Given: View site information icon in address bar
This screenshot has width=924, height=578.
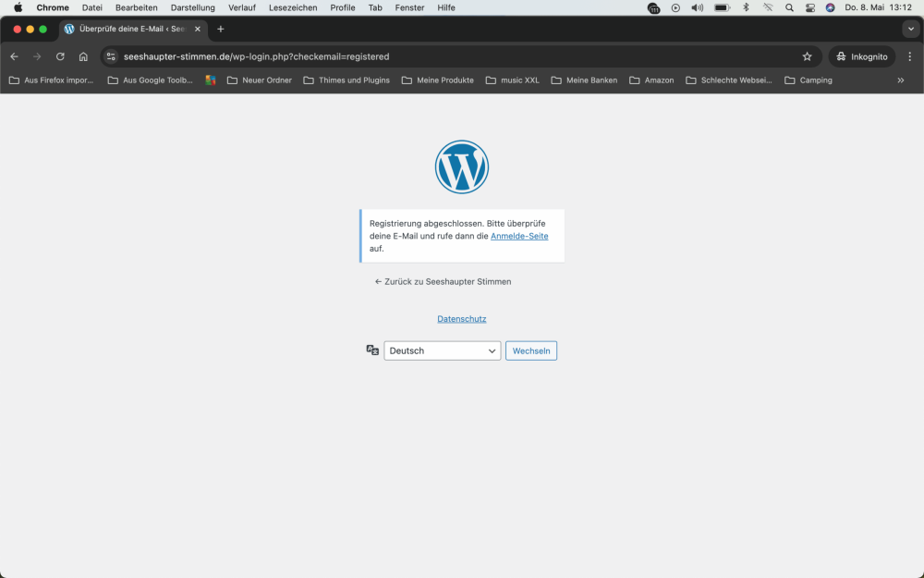Looking at the screenshot, I should [111, 56].
